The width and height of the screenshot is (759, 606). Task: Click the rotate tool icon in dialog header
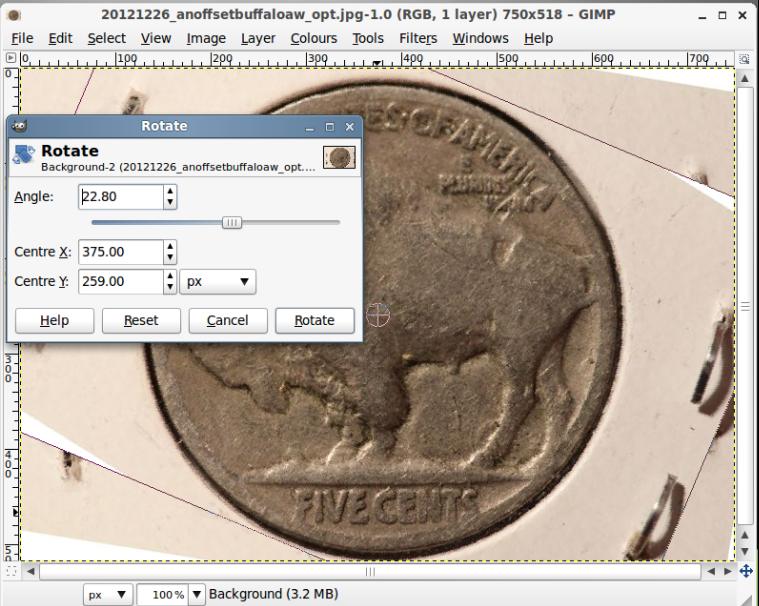click(24, 154)
